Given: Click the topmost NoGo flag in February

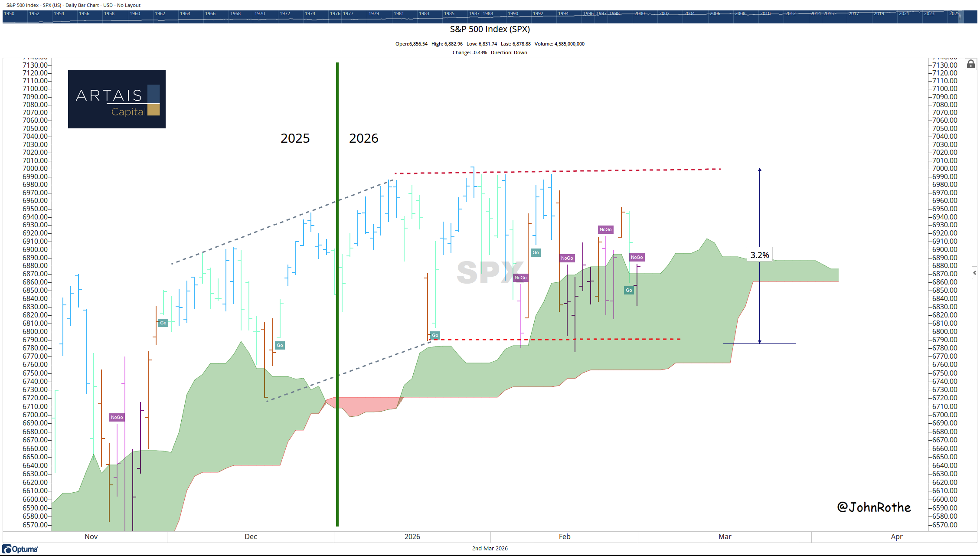Looking at the screenshot, I should tap(605, 229).
